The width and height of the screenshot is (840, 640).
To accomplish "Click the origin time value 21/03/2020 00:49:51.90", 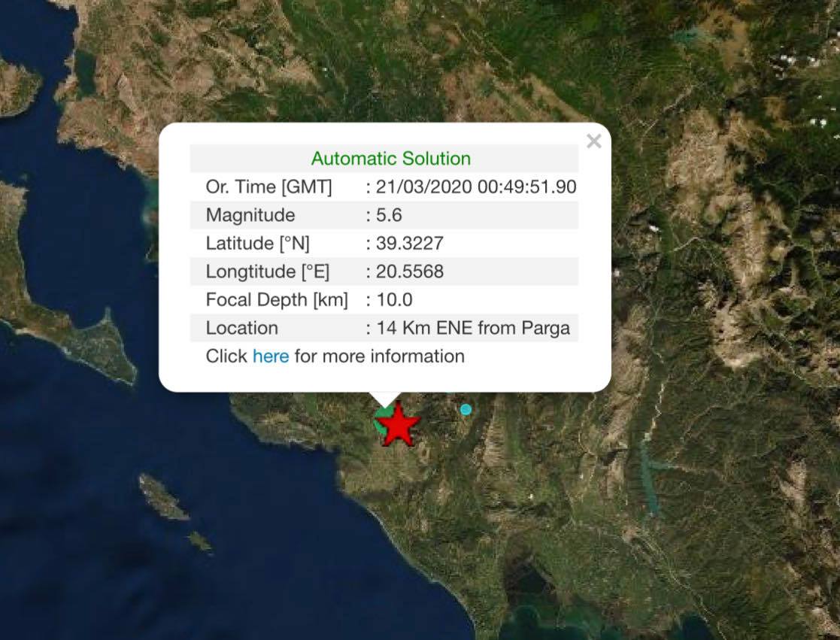I will (x=475, y=187).
